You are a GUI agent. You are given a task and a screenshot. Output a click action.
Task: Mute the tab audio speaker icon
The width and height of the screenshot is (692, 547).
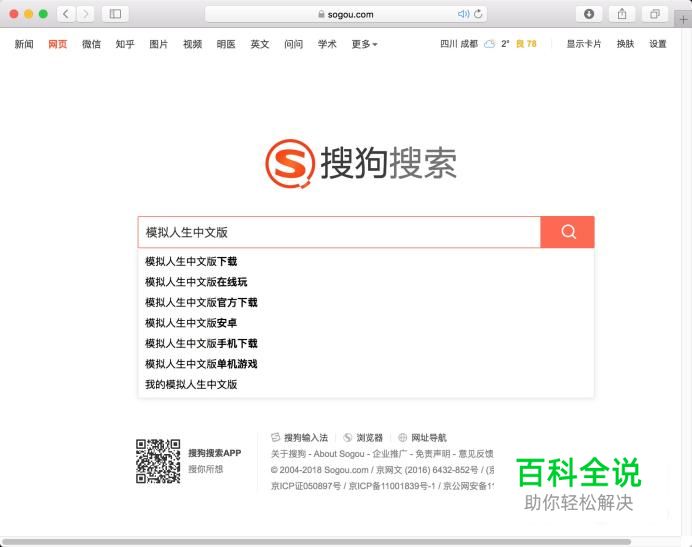coord(463,14)
